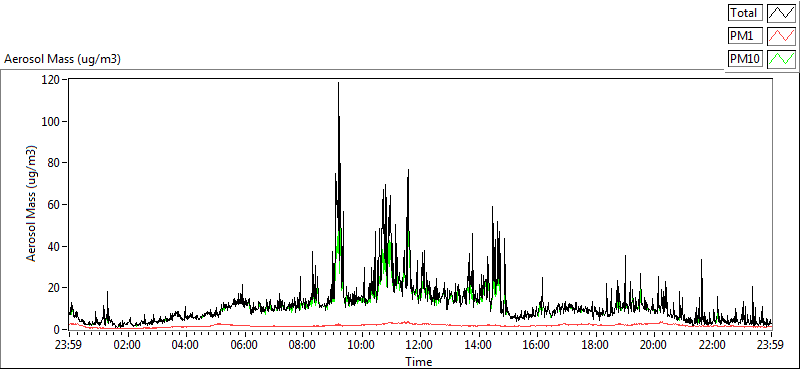Click the 22:00 time label
Viewport: 800px width, 369px height.
(713, 344)
